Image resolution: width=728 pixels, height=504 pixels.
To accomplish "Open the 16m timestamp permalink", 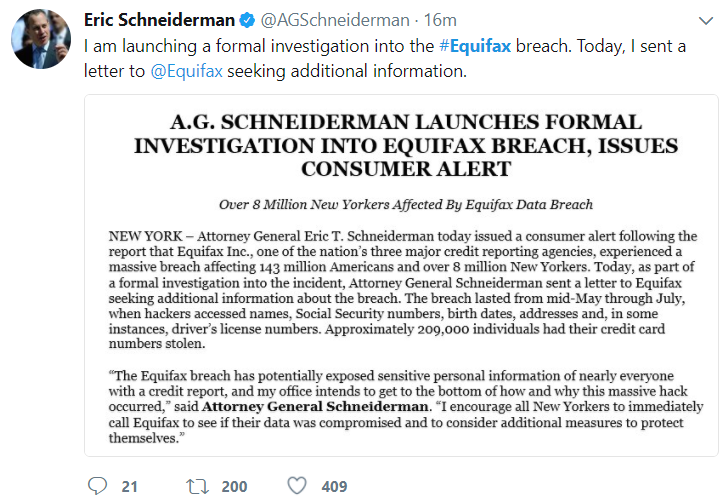I will pos(440,20).
